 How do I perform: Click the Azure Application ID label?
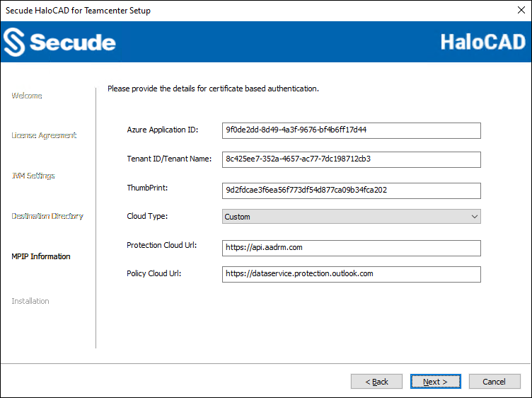coord(163,130)
